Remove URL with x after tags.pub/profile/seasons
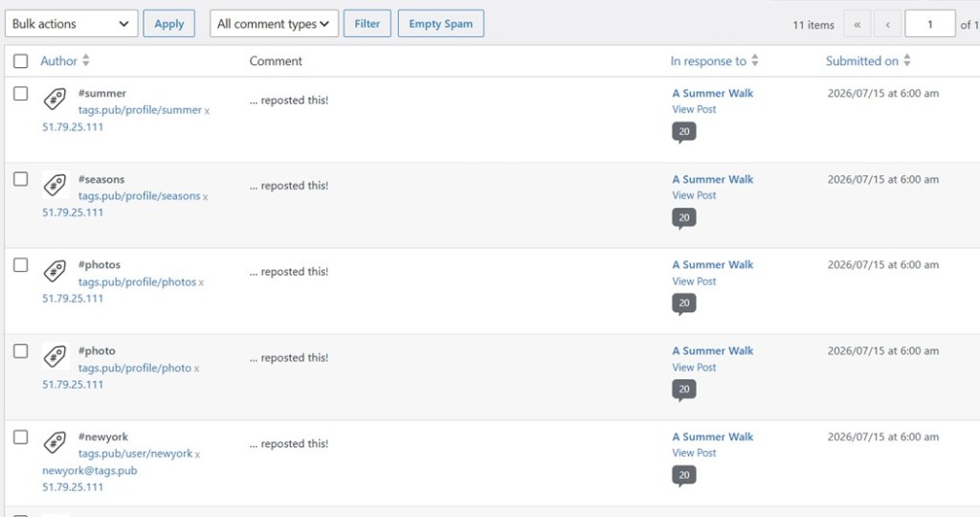The height and width of the screenshot is (517, 980). (205, 197)
